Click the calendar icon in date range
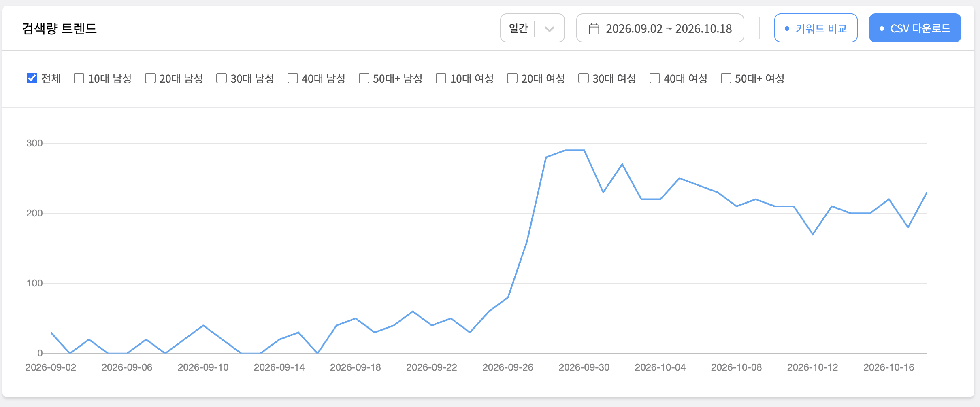 click(594, 29)
